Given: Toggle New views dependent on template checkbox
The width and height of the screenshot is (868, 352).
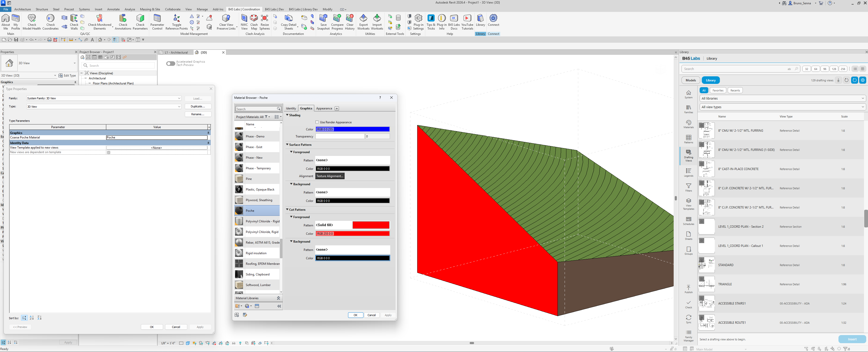Looking at the screenshot, I should (x=109, y=153).
